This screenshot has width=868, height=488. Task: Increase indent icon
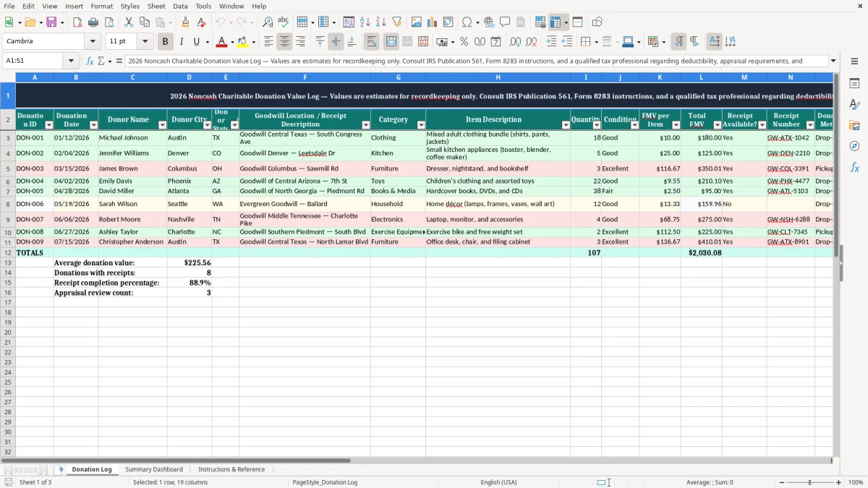point(551,42)
